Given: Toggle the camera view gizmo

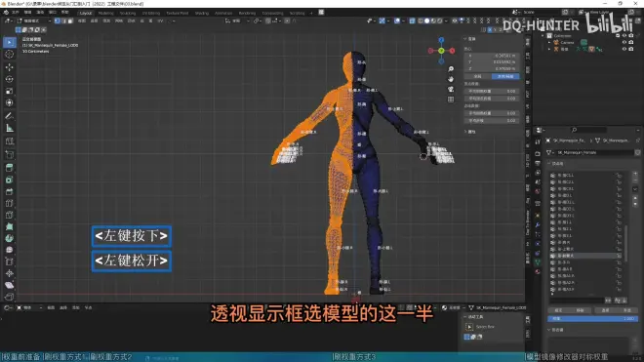Looking at the screenshot, I should [451, 89].
